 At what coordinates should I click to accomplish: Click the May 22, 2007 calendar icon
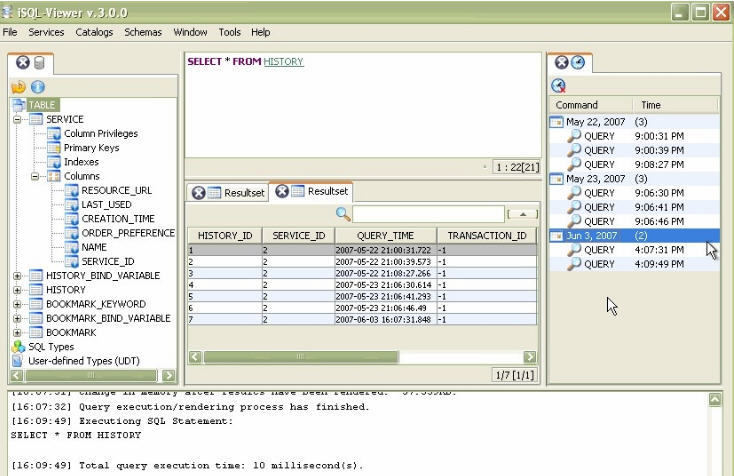pos(556,122)
